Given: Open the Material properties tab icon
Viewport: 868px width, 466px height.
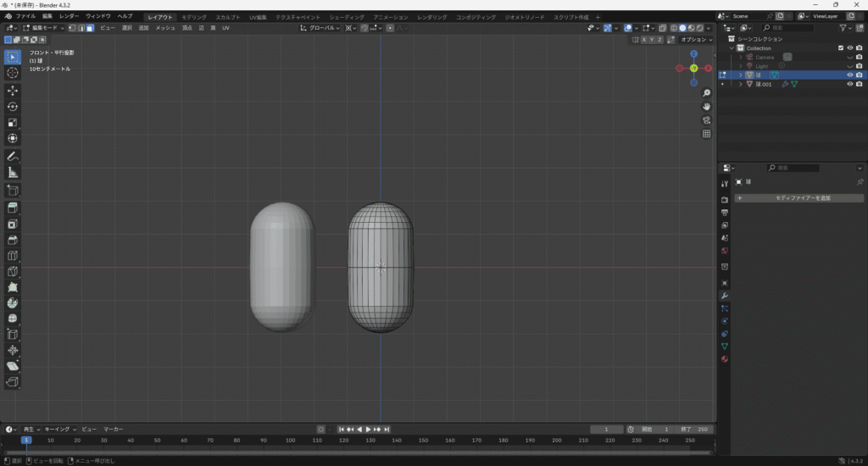Looking at the screenshot, I should (x=724, y=358).
